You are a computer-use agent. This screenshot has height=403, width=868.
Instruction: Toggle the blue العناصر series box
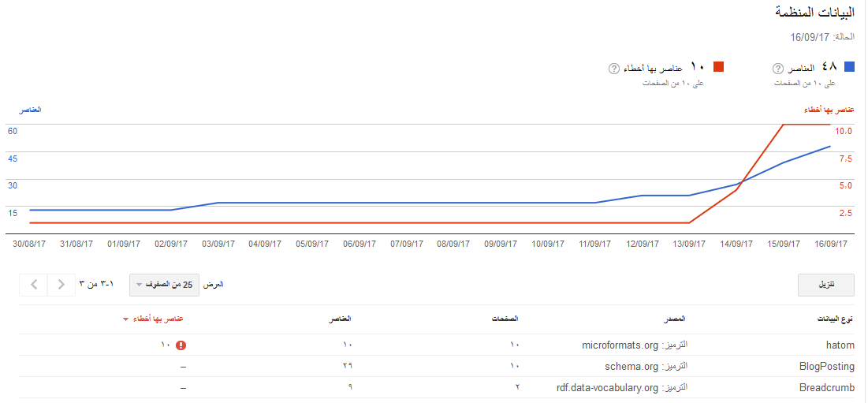pyautogui.click(x=849, y=68)
